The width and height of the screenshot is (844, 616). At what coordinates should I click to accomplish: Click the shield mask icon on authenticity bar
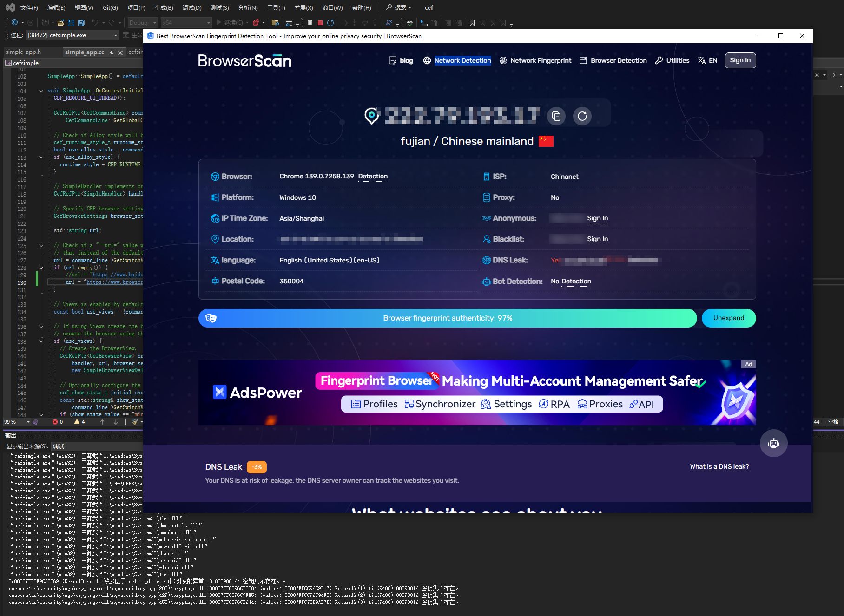click(x=211, y=318)
